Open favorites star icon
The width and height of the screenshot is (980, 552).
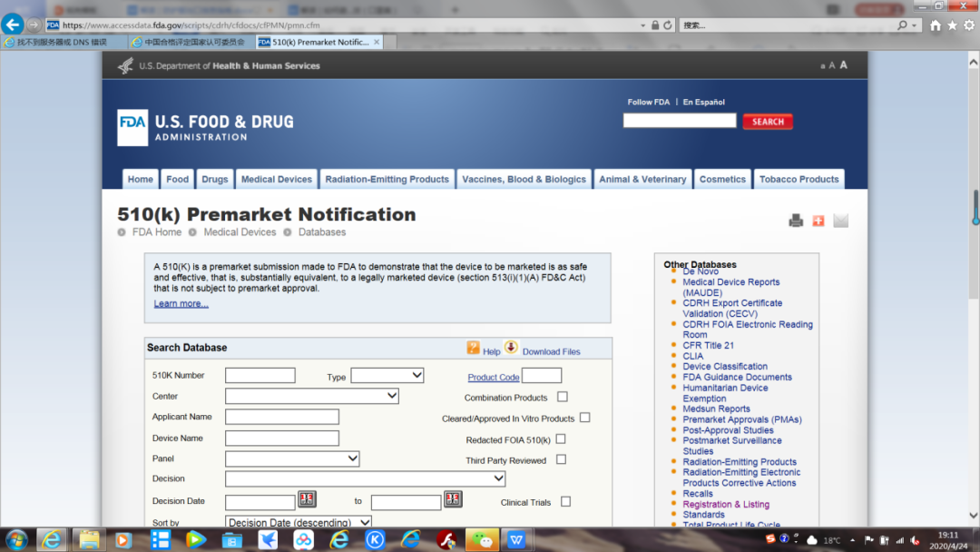pyautogui.click(x=952, y=25)
